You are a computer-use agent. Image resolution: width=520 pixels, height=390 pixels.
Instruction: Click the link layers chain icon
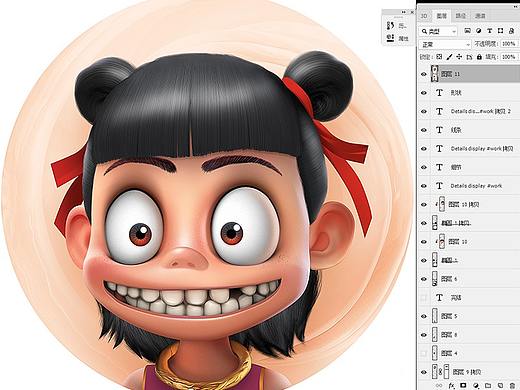coord(439,385)
